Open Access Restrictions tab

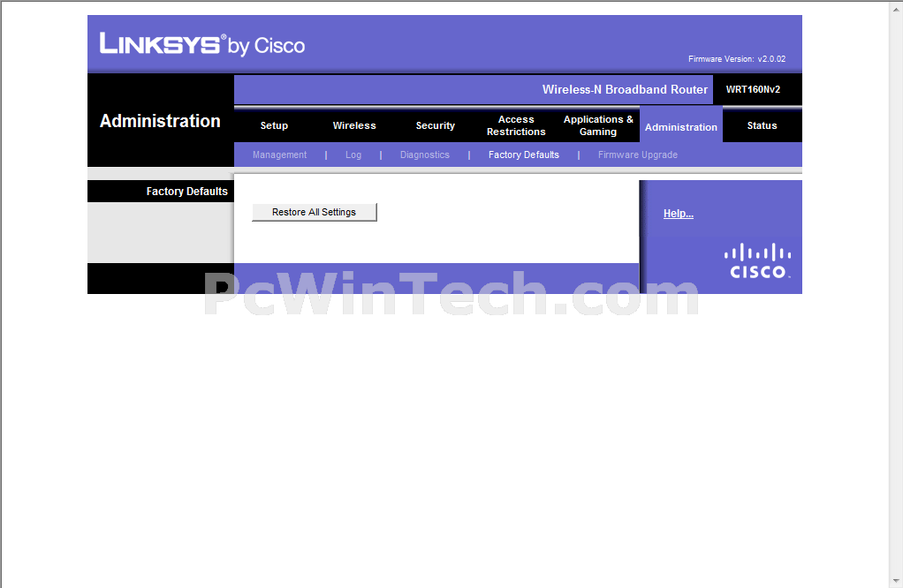[x=516, y=125]
